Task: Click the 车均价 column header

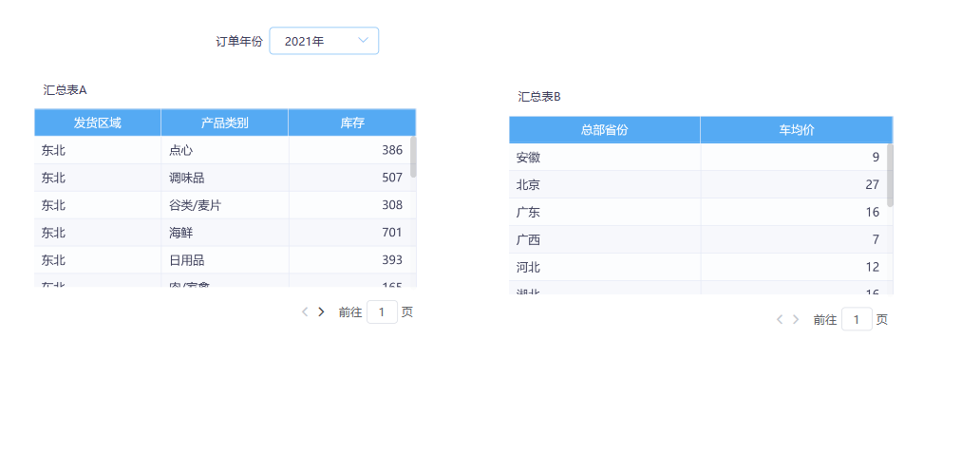Action: pos(796,130)
